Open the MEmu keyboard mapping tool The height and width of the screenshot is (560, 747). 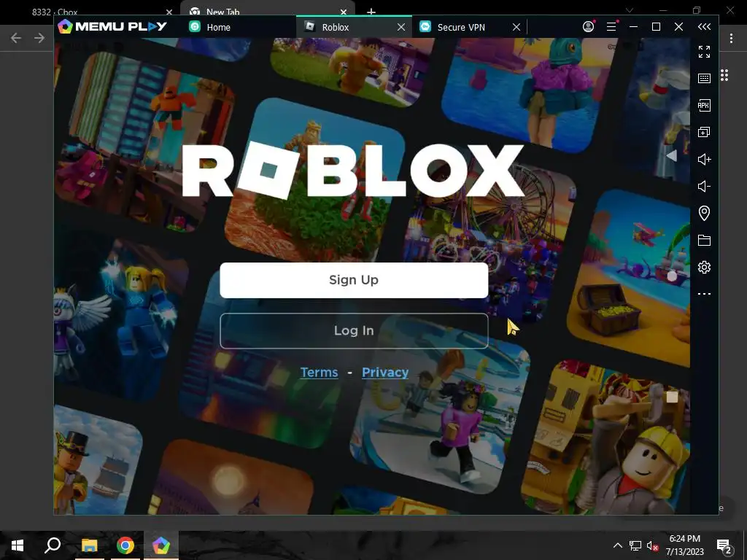point(704,78)
